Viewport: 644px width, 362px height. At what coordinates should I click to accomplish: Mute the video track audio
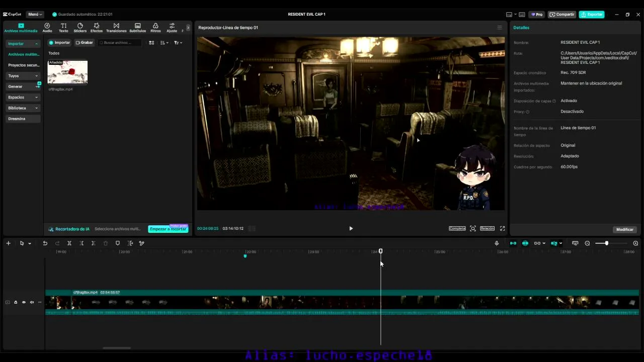tap(32, 302)
